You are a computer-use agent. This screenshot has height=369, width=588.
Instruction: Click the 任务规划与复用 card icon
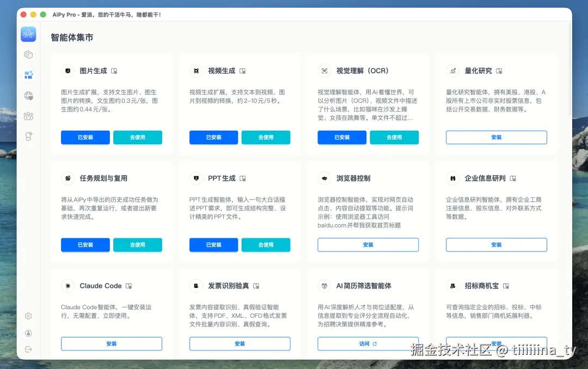[68, 178]
